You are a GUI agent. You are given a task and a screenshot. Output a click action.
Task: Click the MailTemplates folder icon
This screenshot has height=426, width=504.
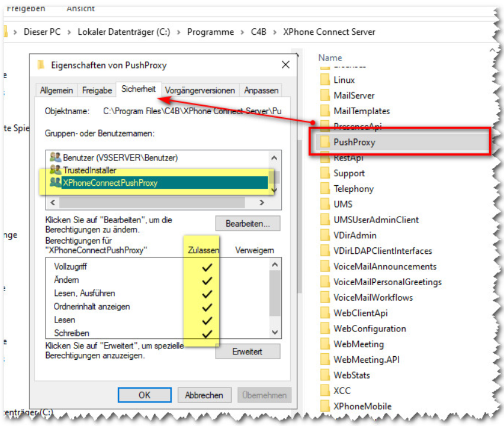tap(325, 111)
